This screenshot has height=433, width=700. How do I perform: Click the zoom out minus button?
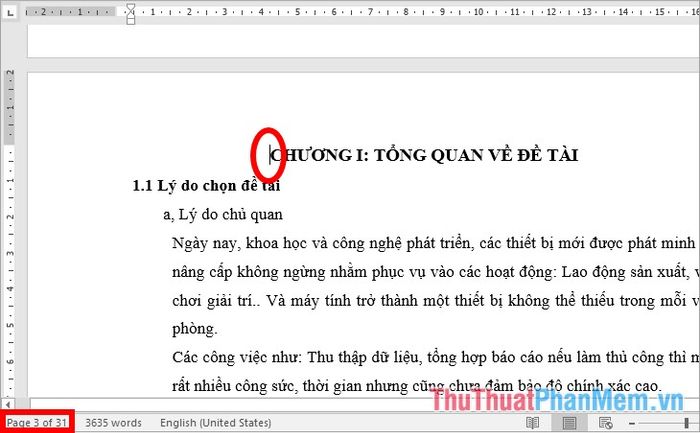click(x=632, y=423)
